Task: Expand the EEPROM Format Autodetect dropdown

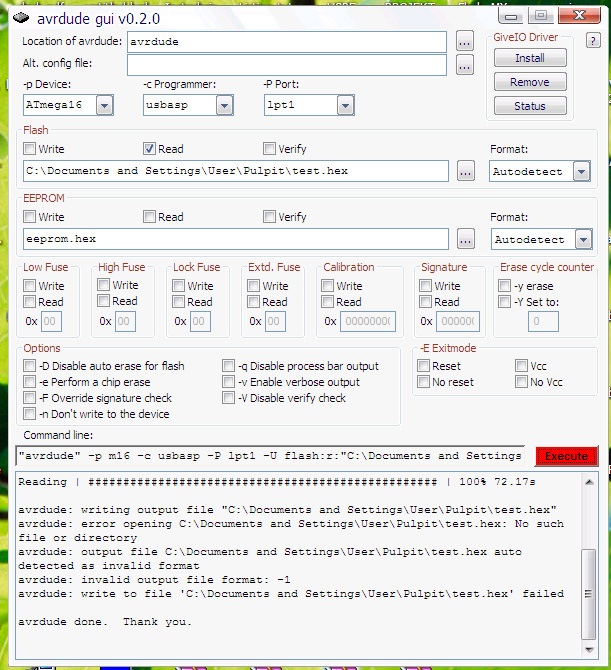Action: pos(584,239)
